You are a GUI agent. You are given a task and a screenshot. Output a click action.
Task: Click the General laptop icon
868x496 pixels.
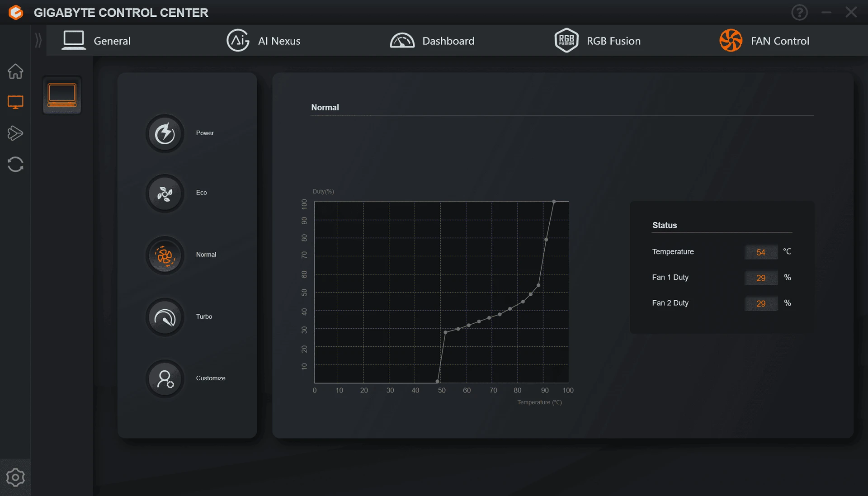(x=74, y=40)
